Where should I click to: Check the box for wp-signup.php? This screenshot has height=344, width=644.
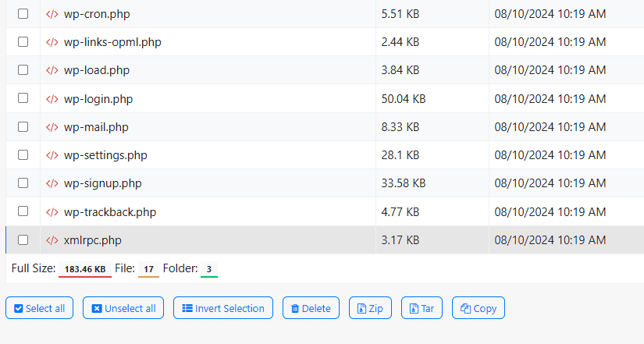(x=23, y=183)
